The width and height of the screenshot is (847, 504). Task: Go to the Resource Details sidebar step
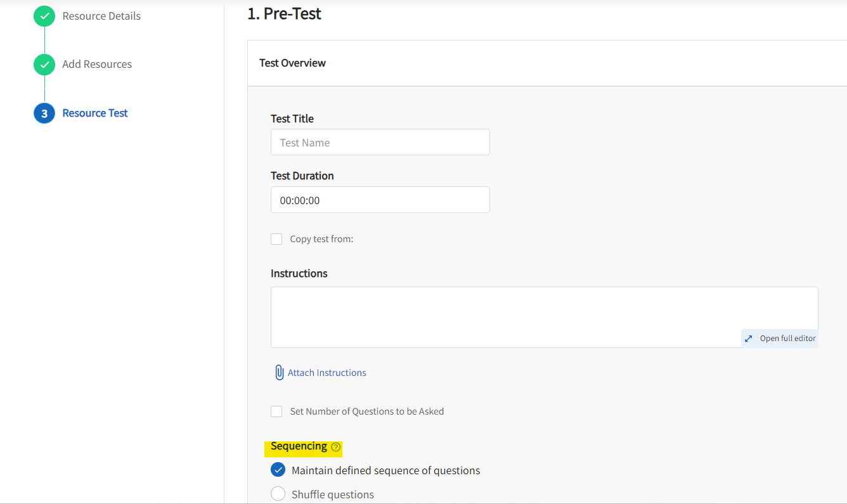tap(101, 16)
